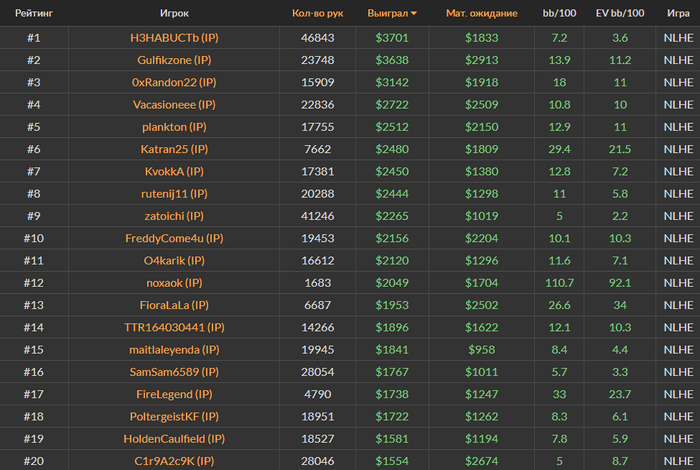This screenshot has width=700, height=470.
Task: Open plankton (IP) player link
Action: 174,127
